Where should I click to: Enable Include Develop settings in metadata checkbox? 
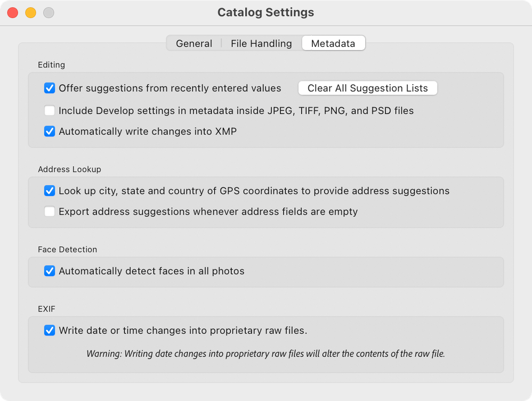50,111
